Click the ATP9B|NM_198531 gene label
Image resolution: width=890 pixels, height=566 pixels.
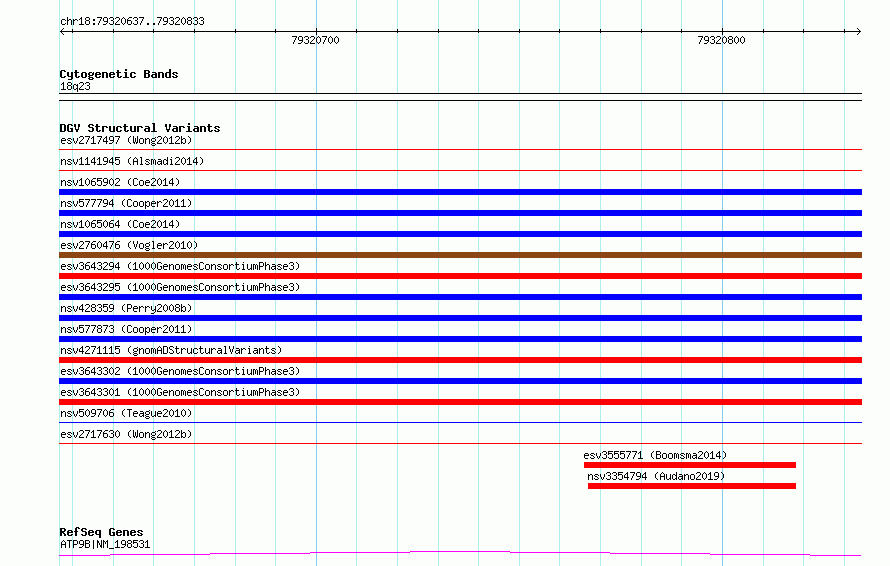pyautogui.click(x=105, y=544)
